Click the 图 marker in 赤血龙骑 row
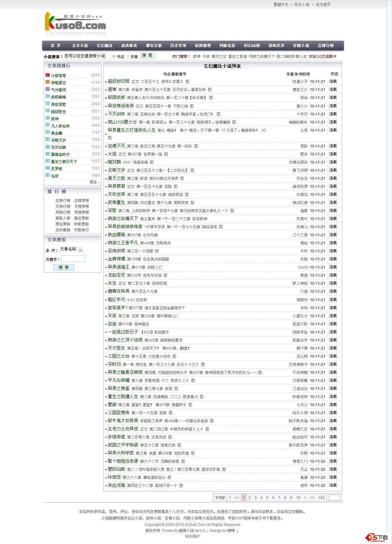 click(x=181, y=486)
